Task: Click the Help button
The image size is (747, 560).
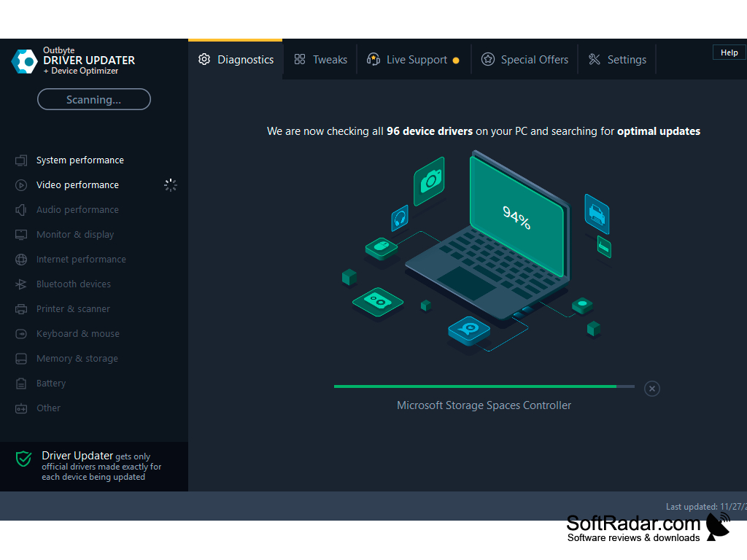Action: (729, 52)
